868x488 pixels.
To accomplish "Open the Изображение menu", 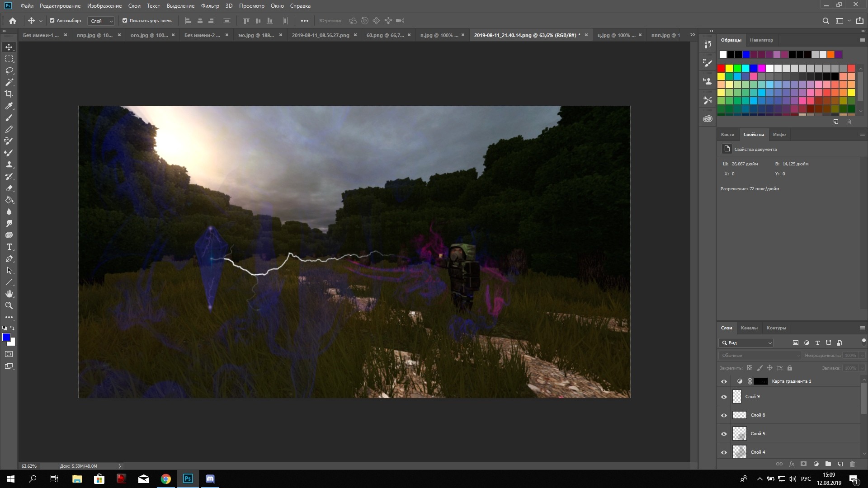I will coord(104,6).
